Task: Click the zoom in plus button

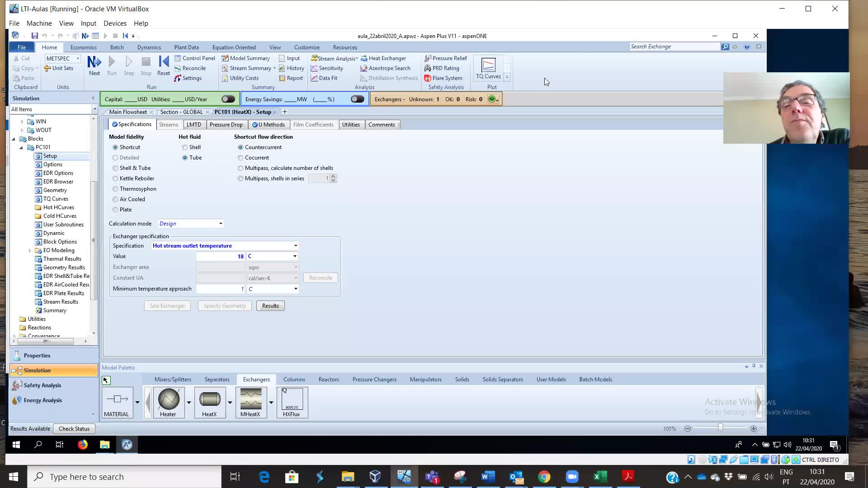Action: pos(753,429)
